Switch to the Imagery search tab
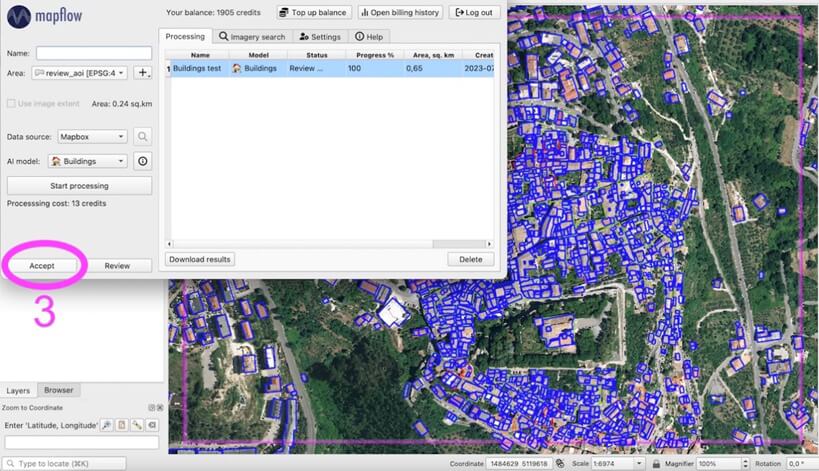 click(x=252, y=36)
